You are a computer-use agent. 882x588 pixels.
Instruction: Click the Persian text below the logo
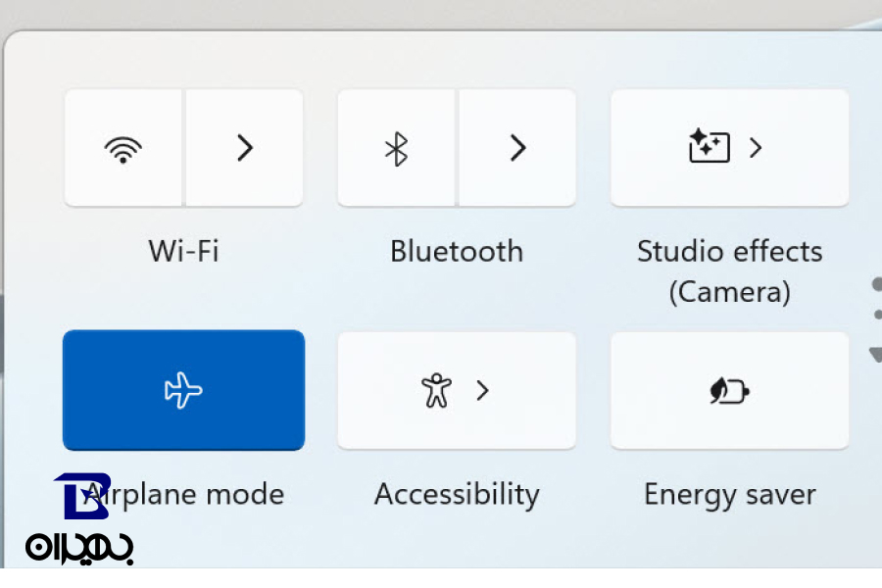tap(80, 546)
